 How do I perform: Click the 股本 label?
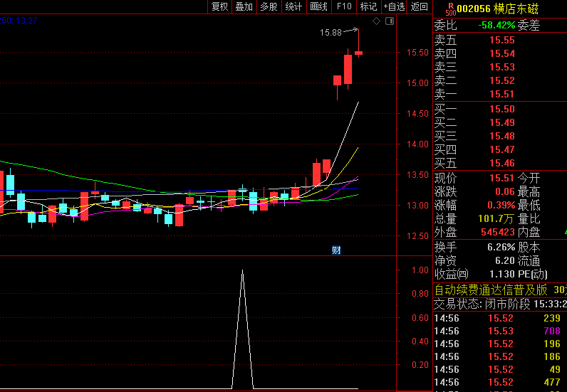pos(529,247)
